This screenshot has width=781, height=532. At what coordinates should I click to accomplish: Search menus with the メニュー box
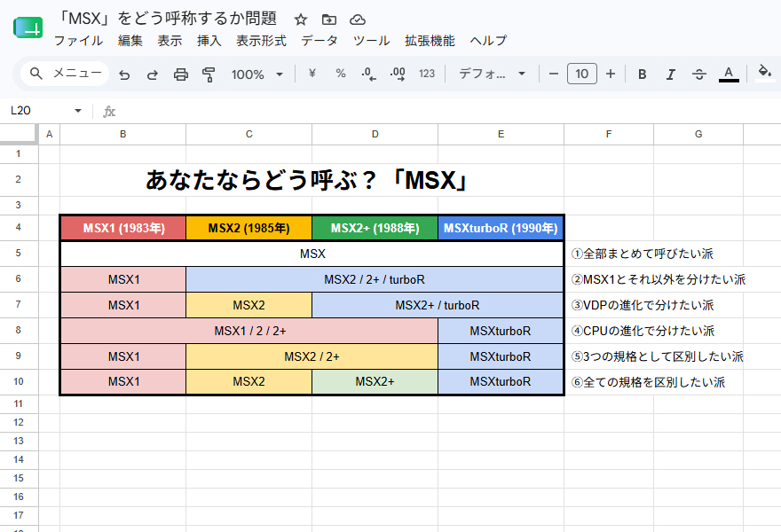click(65, 74)
